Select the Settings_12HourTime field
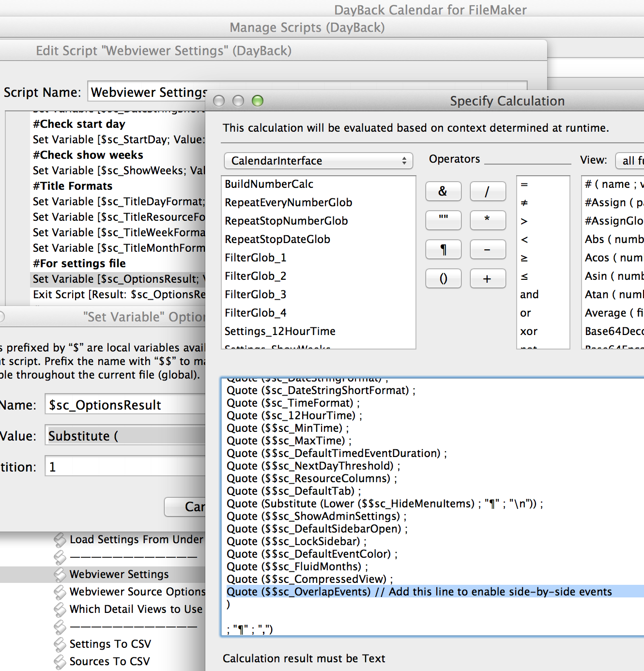The height and width of the screenshot is (671, 644). click(x=280, y=331)
